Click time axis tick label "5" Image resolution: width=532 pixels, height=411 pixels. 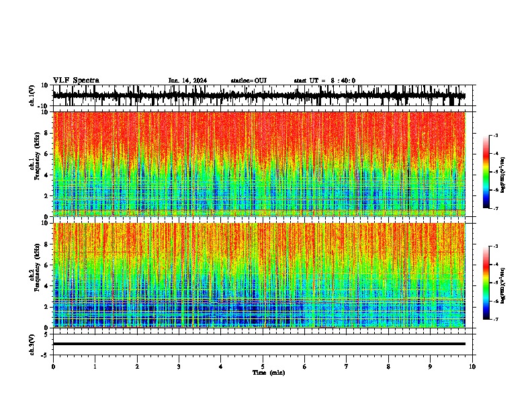[x=263, y=367]
